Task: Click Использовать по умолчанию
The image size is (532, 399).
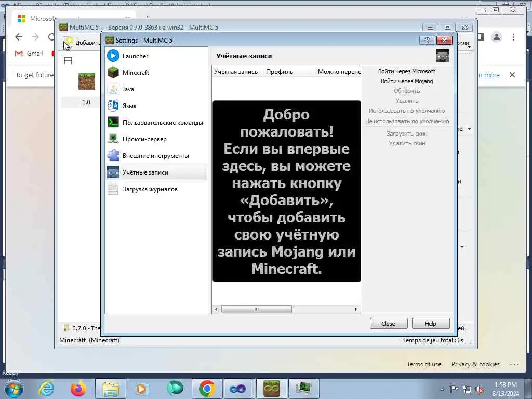Action: point(407,111)
